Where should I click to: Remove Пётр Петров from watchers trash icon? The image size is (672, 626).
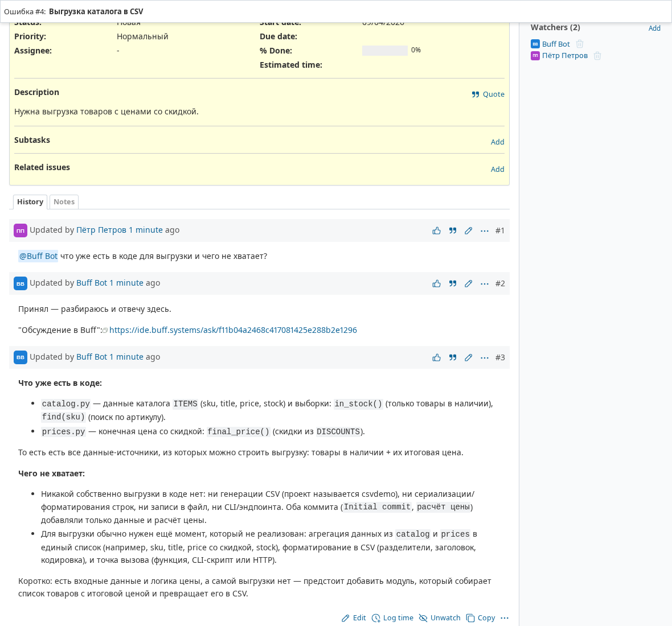click(x=597, y=56)
